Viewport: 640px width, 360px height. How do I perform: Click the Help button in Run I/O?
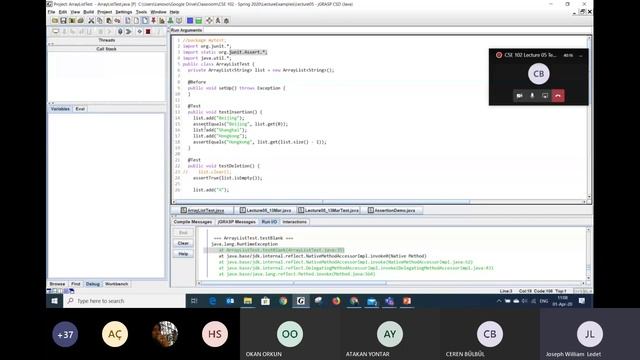click(x=183, y=254)
